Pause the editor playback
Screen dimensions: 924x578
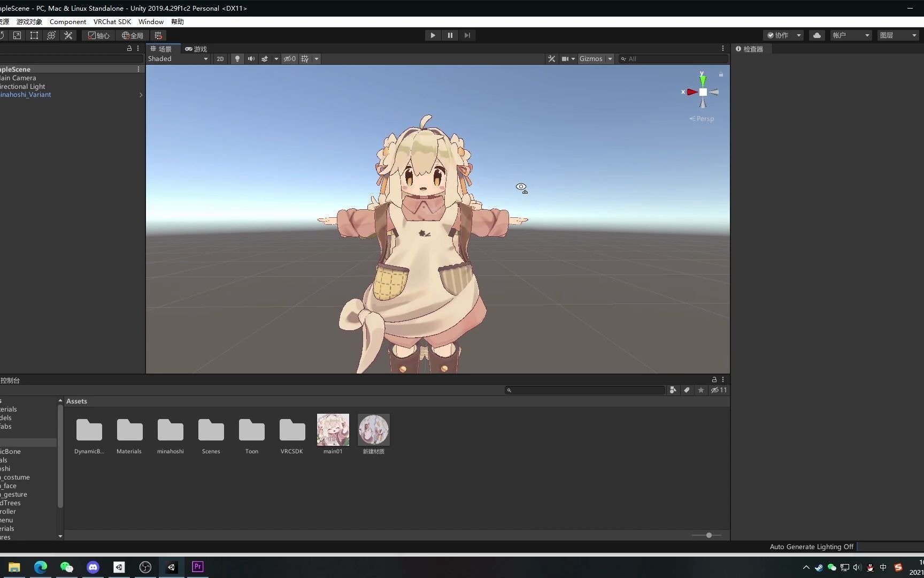[x=450, y=35]
